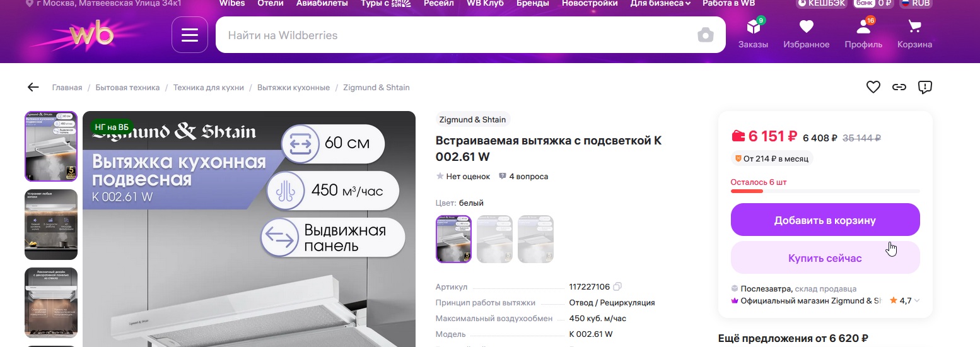980x347 pixels.
Task: Open Авиабилеты in the top menu
Action: [x=322, y=3]
